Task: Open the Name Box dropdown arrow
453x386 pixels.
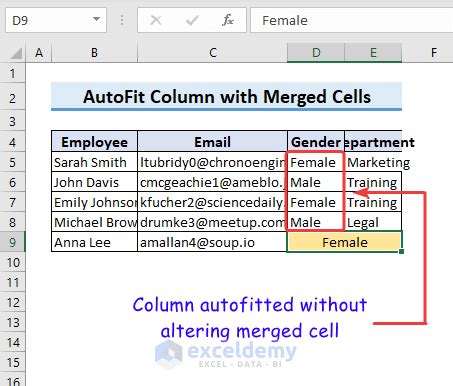Action: click(x=96, y=19)
